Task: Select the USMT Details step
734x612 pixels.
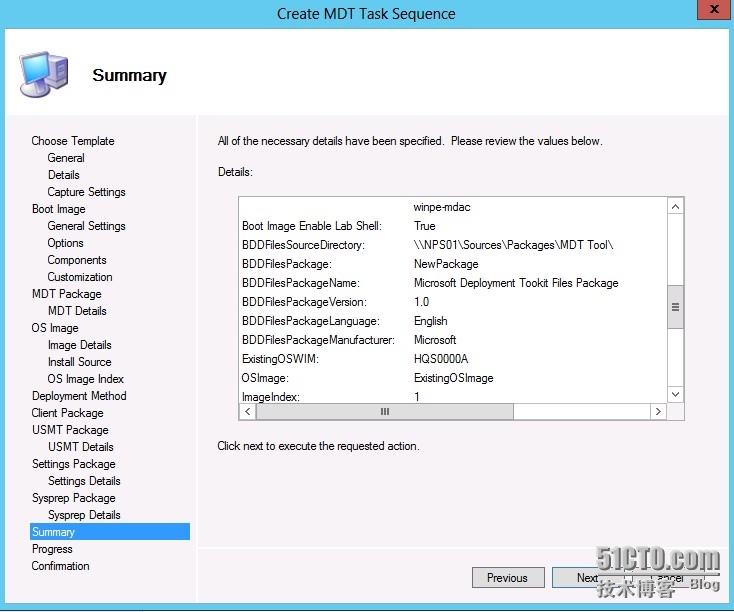Action: click(81, 447)
